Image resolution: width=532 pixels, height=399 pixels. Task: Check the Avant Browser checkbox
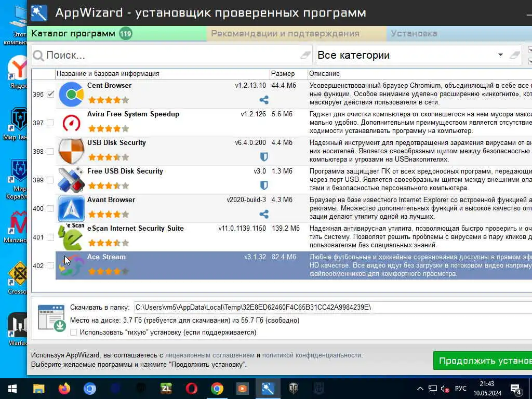(x=50, y=208)
